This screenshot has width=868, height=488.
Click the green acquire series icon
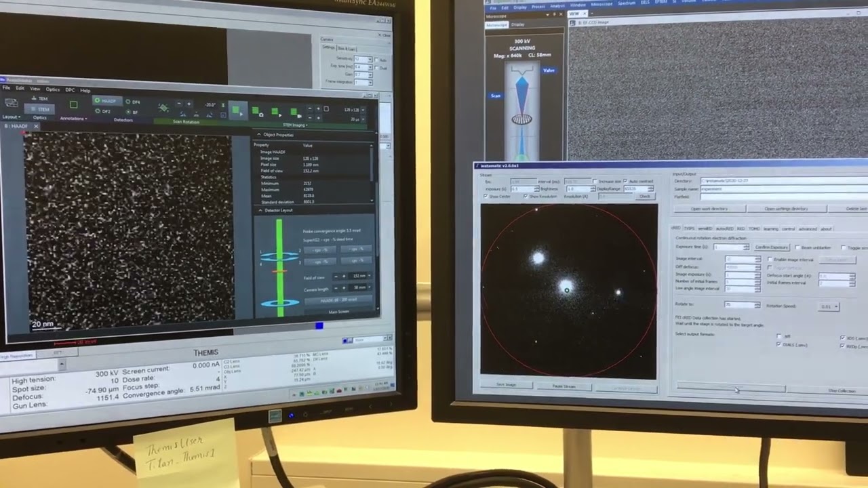coord(276,112)
